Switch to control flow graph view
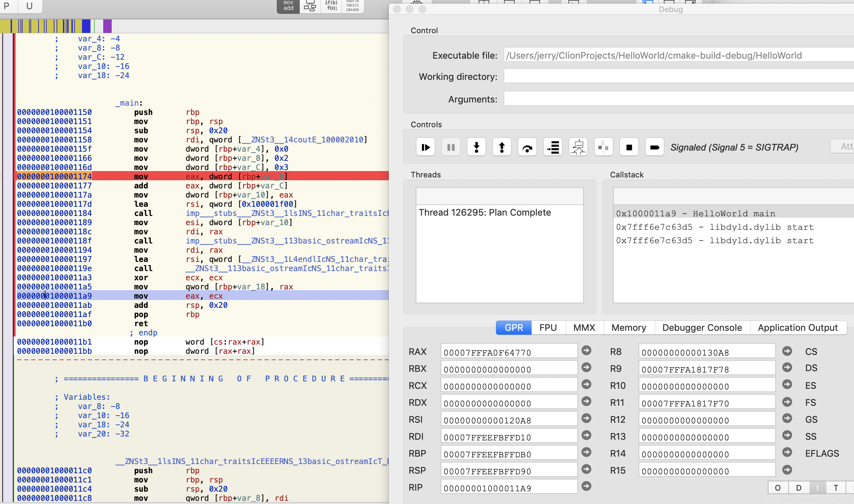 (310, 6)
